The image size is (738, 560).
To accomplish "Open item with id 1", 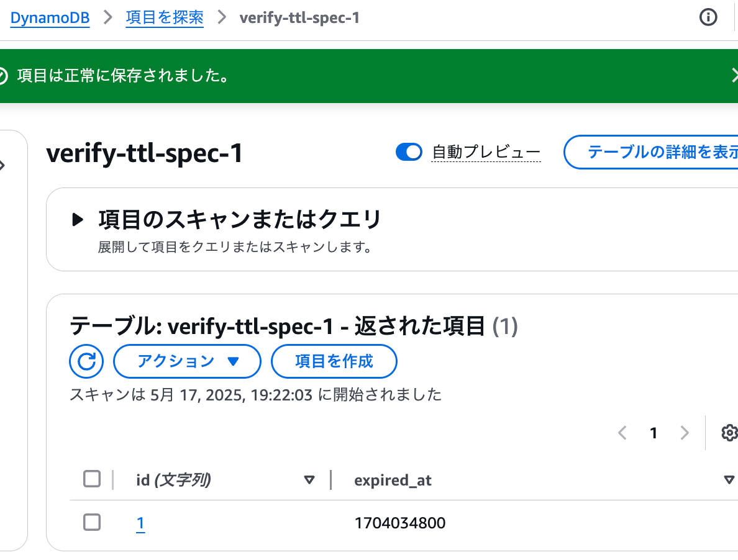I will (x=140, y=523).
